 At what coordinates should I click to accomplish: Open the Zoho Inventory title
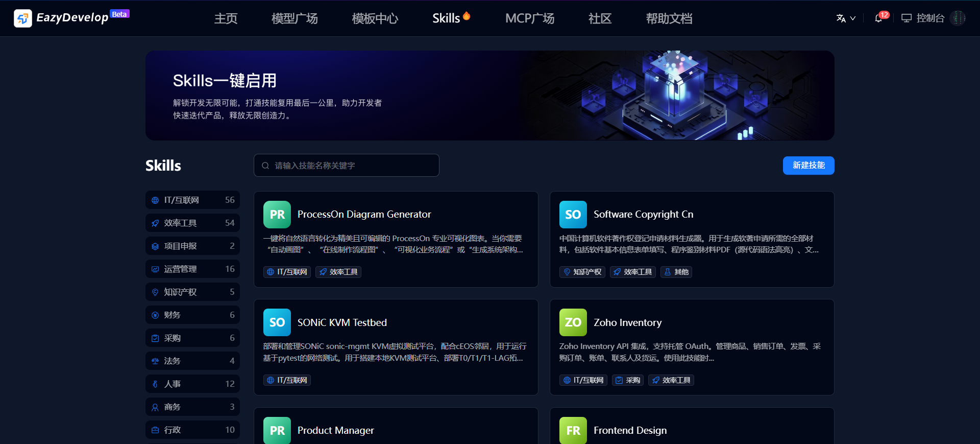pyautogui.click(x=628, y=323)
